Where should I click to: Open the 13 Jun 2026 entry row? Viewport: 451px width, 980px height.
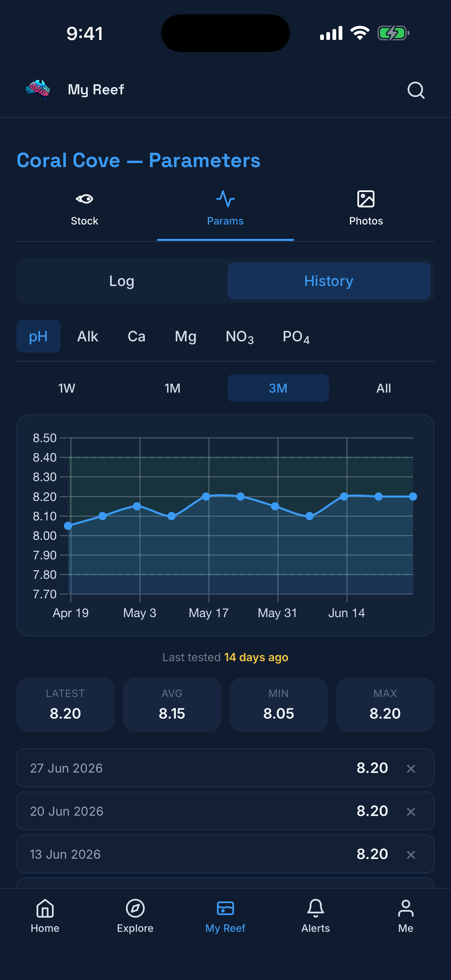[x=225, y=854]
